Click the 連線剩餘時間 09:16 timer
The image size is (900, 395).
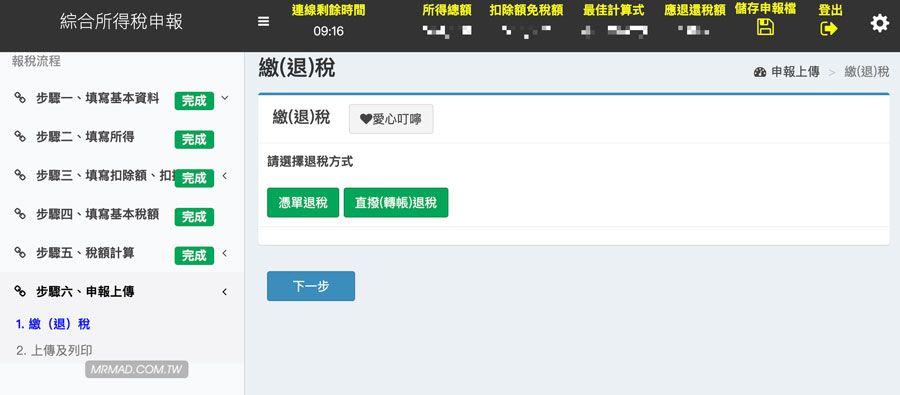(x=328, y=21)
